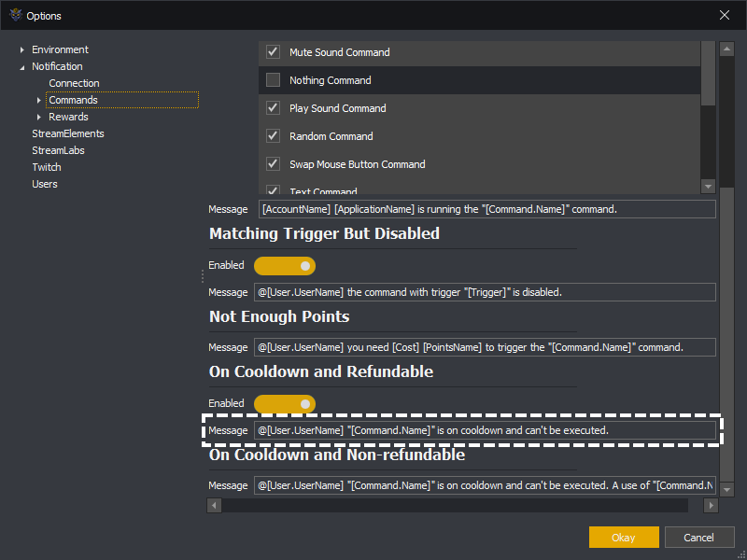Select Environment in the options tree
747x560 pixels.
pos(60,49)
